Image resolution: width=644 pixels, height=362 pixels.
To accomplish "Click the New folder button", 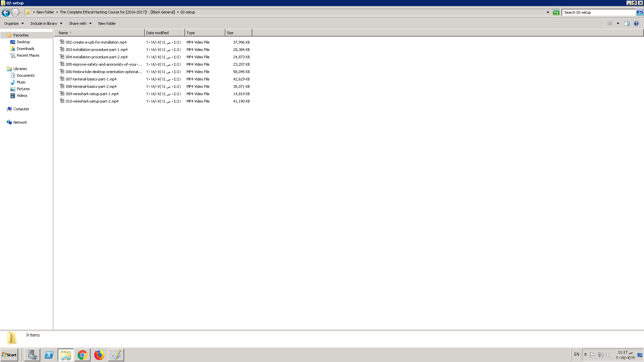I will (x=107, y=23).
